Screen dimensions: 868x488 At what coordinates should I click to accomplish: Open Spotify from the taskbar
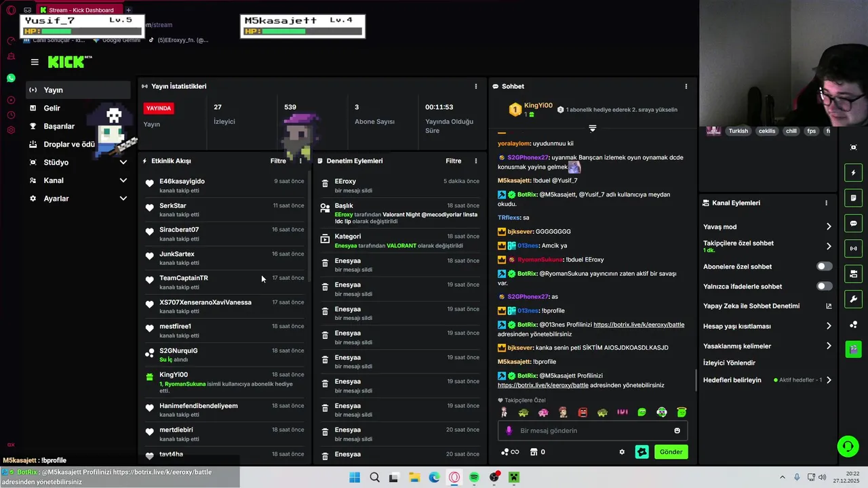point(474,477)
